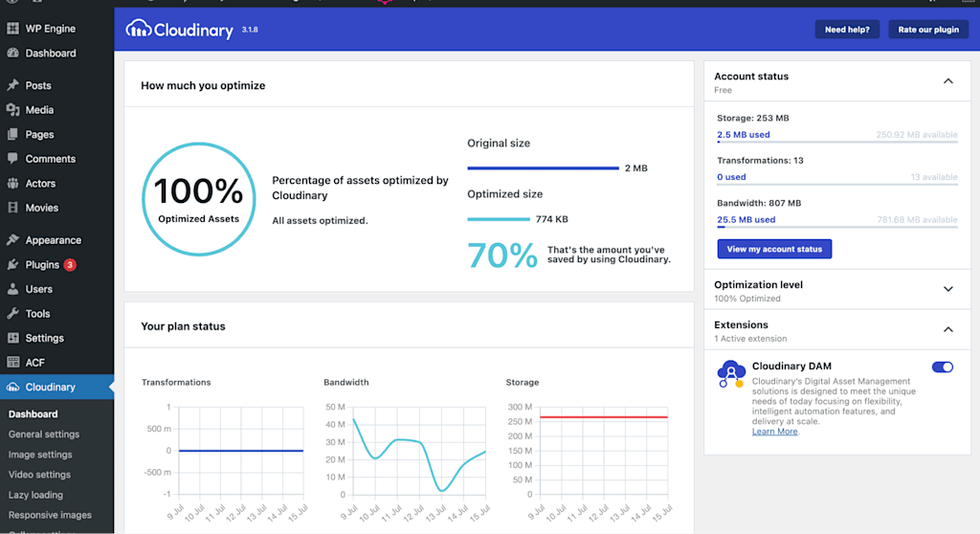Open Posts via its pushpin icon
Image resolution: width=980 pixels, height=534 pixels.
(x=12, y=85)
